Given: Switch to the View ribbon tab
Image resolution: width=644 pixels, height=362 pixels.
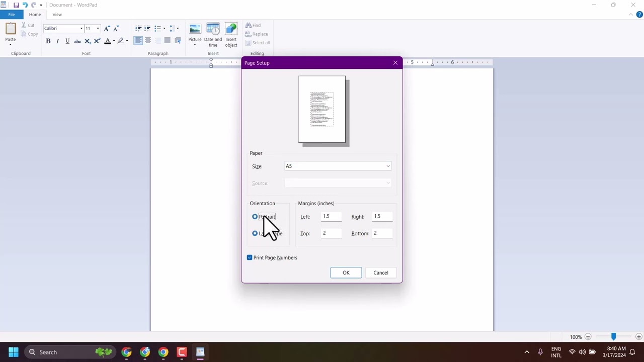Looking at the screenshot, I should click(57, 15).
